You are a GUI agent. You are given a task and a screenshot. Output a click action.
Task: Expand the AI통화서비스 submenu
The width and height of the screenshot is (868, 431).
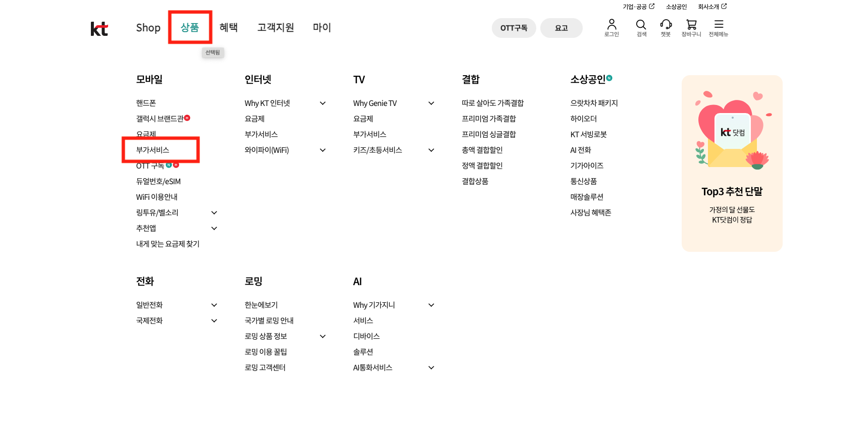[431, 368]
